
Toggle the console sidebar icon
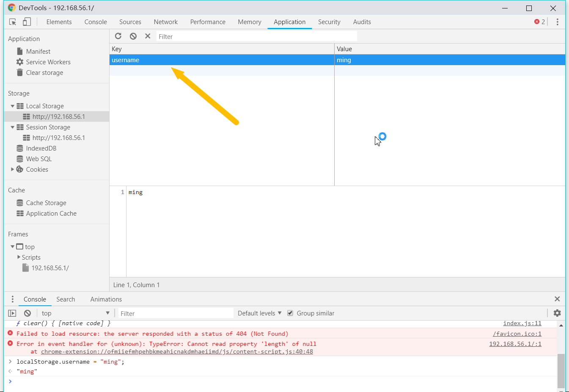coord(12,313)
